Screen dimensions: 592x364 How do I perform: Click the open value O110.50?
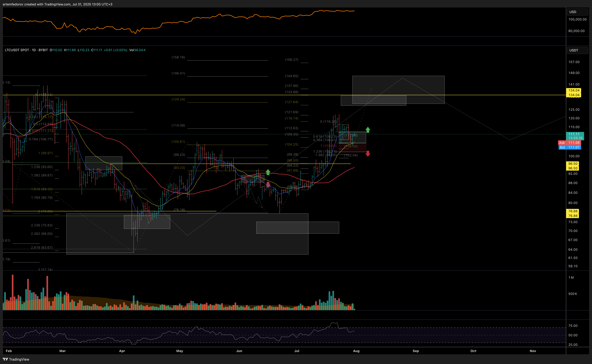point(56,50)
